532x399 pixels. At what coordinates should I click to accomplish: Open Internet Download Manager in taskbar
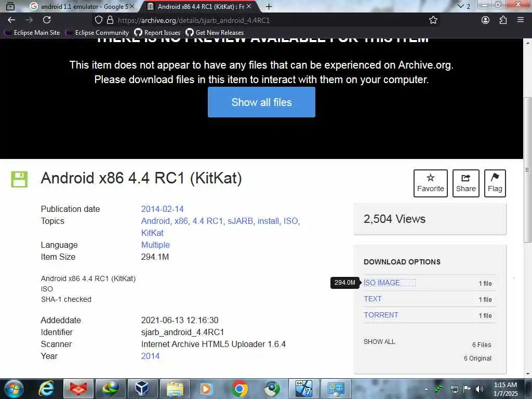(111, 389)
